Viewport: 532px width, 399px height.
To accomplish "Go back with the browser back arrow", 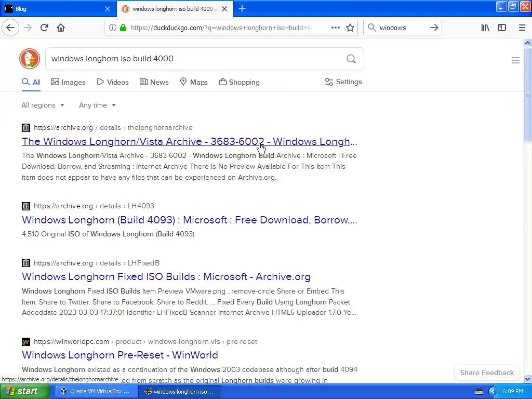I will [x=10, y=28].
